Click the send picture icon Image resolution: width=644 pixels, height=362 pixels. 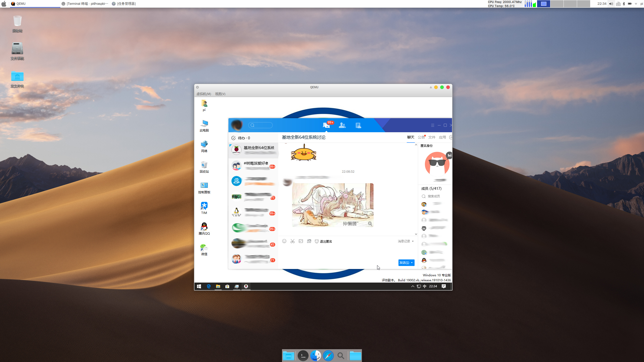click(301, 241)
